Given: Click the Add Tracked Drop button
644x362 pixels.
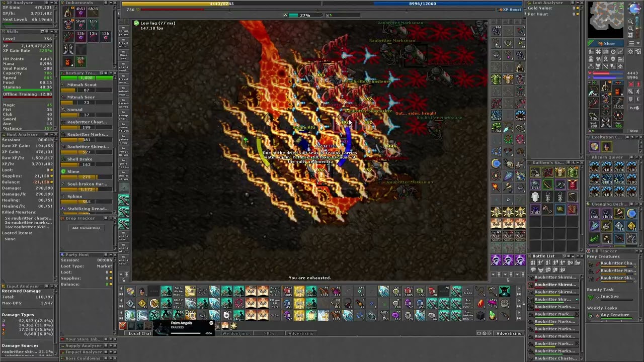Looking at the screenshot, I should (x=86, y=228).
